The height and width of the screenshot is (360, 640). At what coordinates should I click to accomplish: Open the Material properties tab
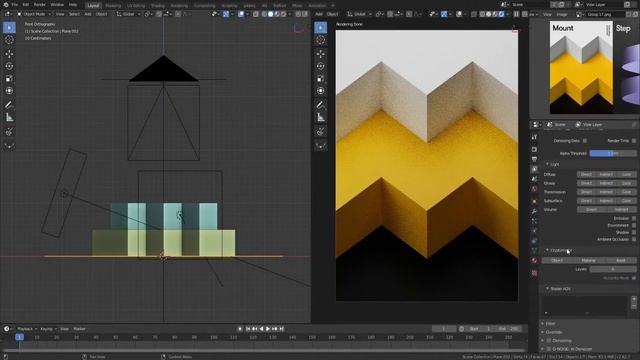(534, 260)
